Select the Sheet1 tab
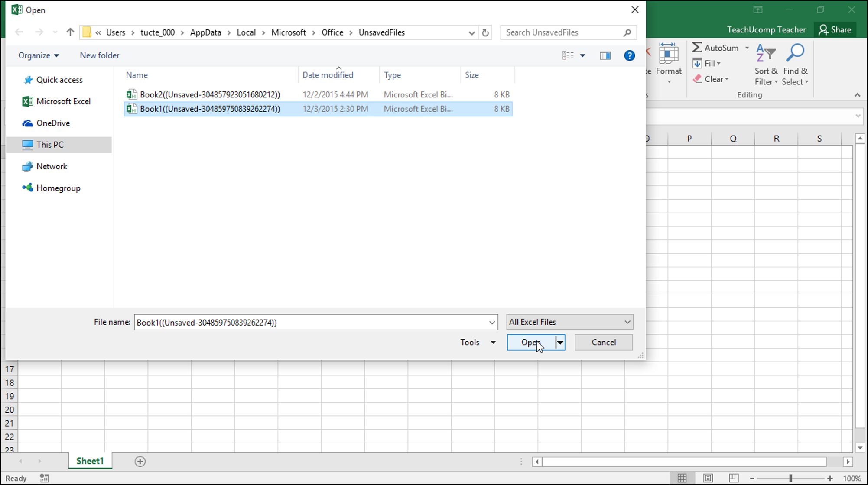Screen dimensions: 868x485 point(90,461)
